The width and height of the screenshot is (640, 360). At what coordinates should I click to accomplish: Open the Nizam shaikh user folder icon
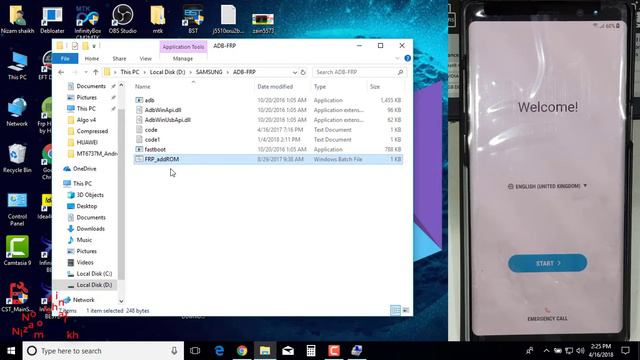point(17,19)
